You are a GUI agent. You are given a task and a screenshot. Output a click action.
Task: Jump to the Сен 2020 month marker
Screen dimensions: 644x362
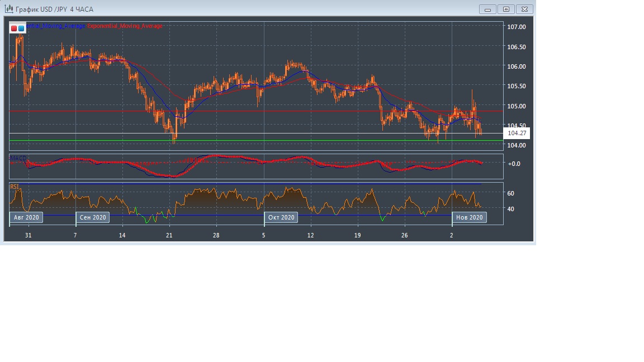[93, 217]
